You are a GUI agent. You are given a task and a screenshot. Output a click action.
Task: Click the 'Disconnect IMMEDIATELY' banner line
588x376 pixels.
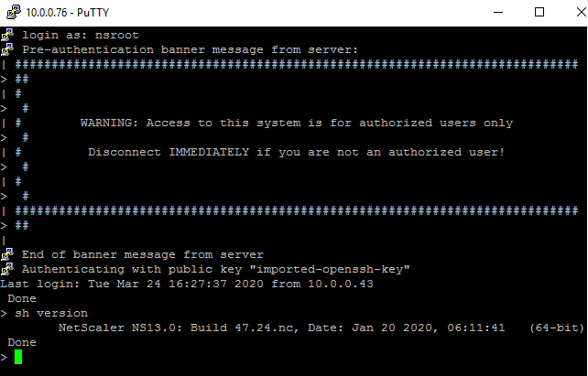[x=296, y=152]
